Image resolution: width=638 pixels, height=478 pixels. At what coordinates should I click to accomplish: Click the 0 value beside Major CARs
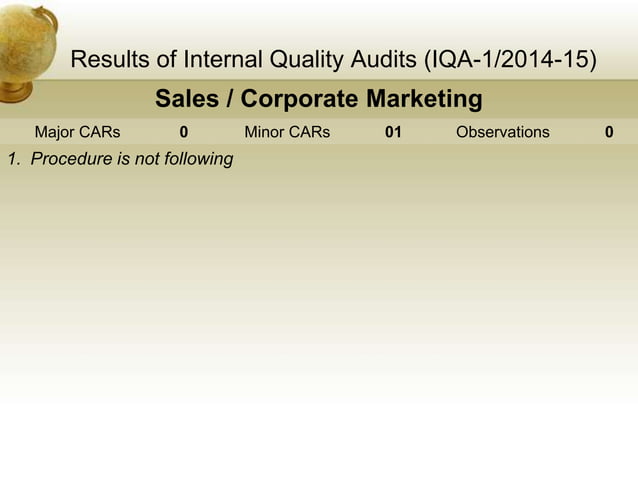184,132
